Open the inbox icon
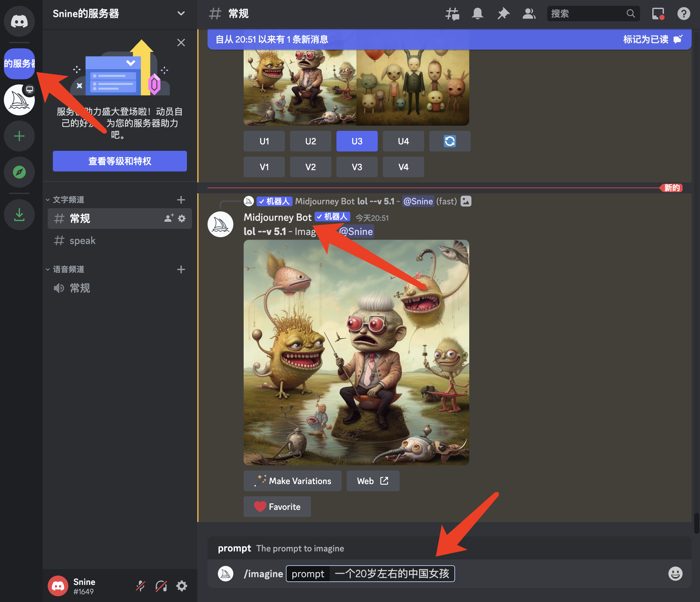 pyautogui.click(x=658, y=14)
